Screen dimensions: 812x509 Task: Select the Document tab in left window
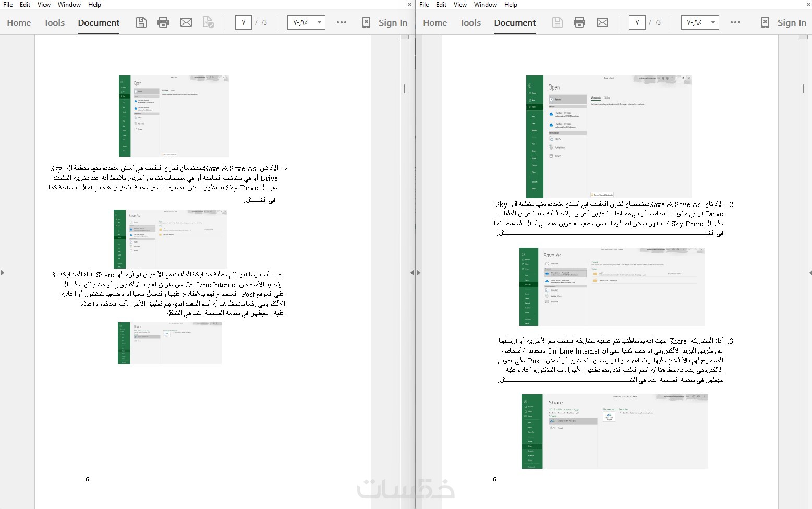pyautogui.click(x=99, y=22)
